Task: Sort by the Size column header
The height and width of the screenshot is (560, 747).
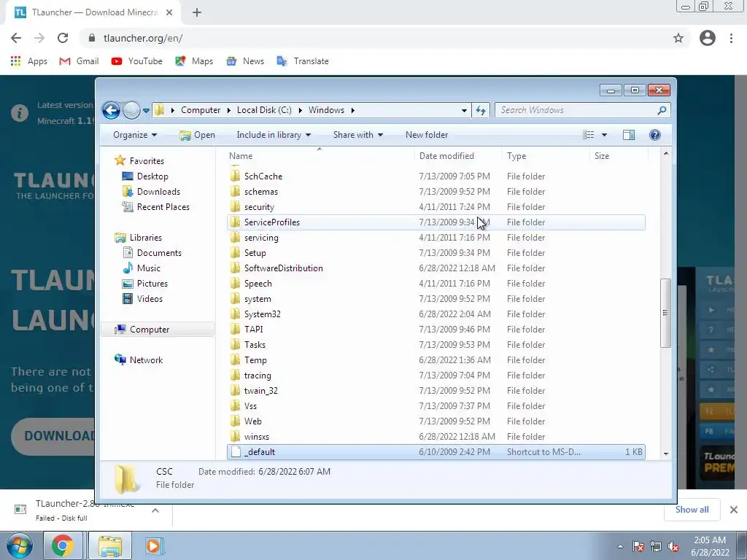Action: pos(602,156)
